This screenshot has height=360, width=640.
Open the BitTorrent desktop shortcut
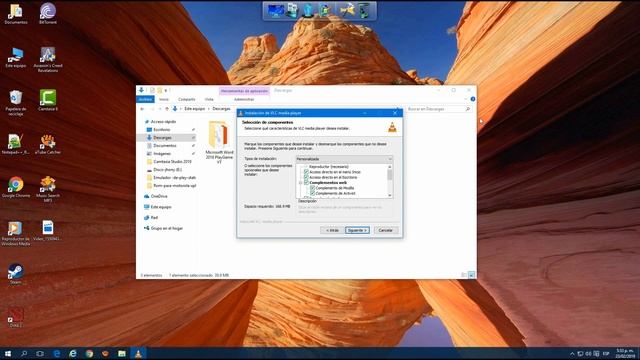[48, 13]
